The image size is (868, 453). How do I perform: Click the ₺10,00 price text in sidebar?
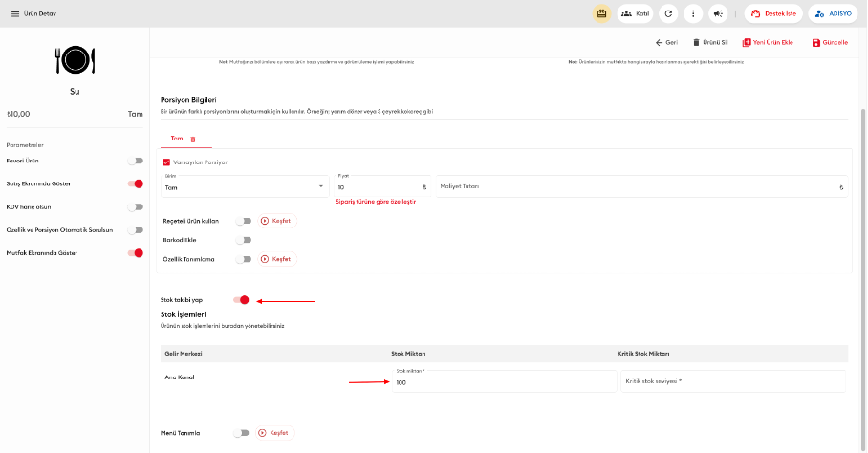[18, 114]
